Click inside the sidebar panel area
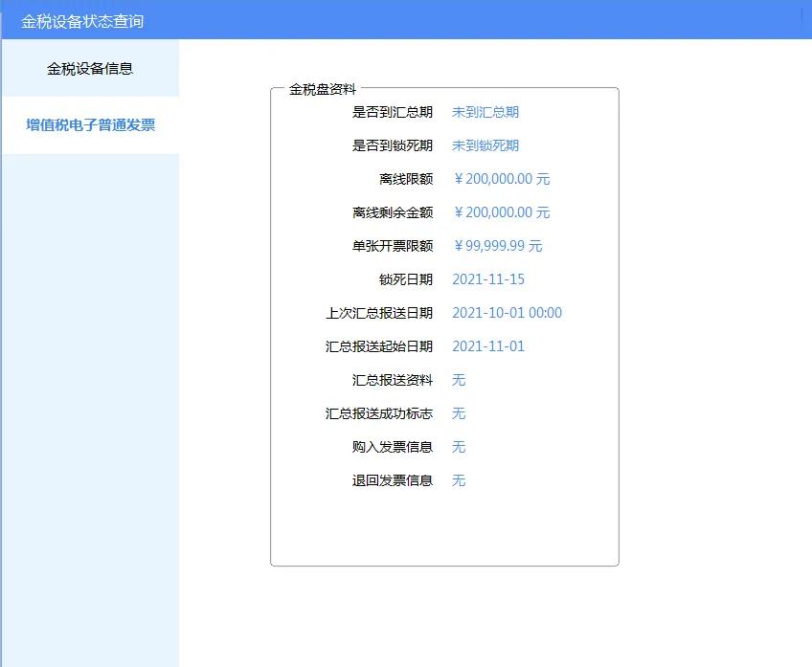This screenshot has width=812, height=667. point(90,383)
